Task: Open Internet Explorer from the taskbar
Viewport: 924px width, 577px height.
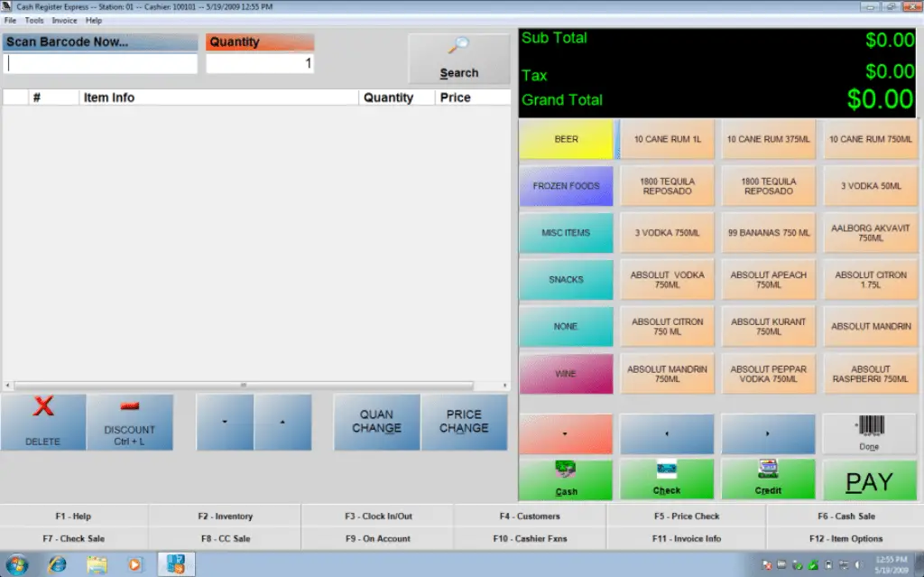Action: coord(57,564)
